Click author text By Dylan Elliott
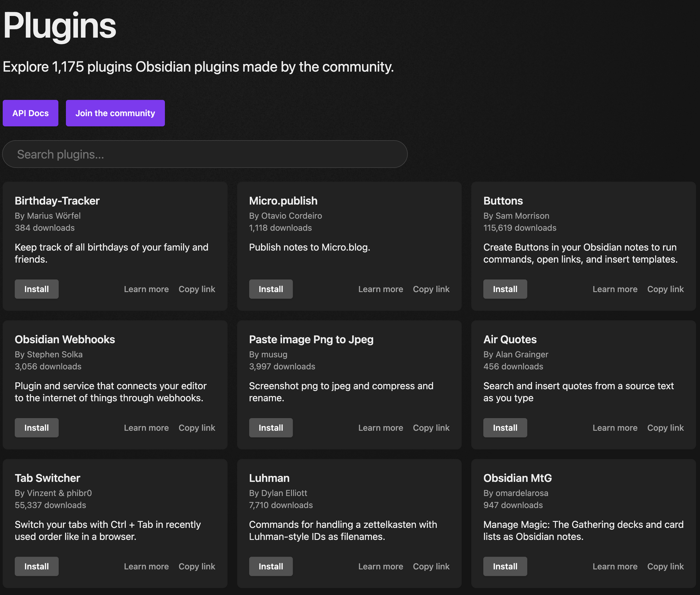Screen dimensions: 700x595 (x=278, y=493)
